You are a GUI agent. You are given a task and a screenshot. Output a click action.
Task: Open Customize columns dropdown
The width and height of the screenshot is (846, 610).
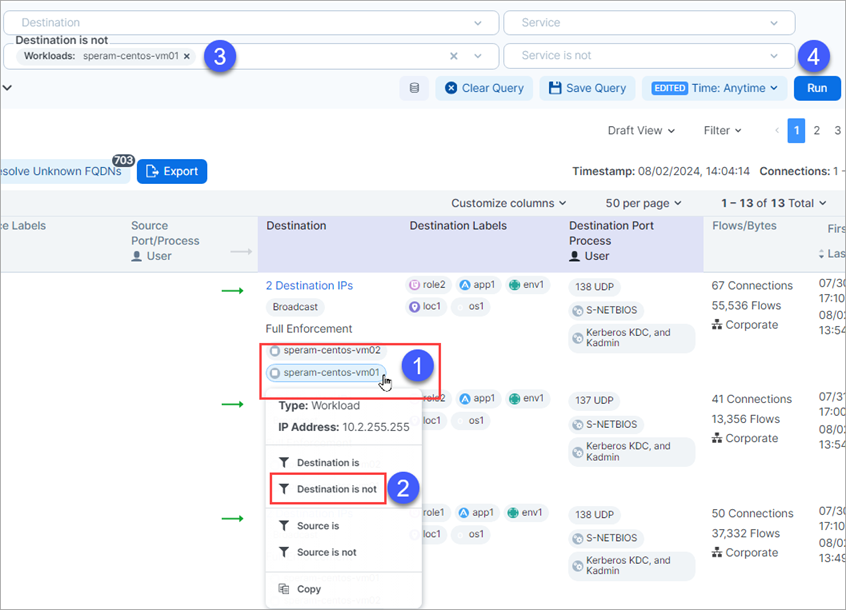[508, 203]
